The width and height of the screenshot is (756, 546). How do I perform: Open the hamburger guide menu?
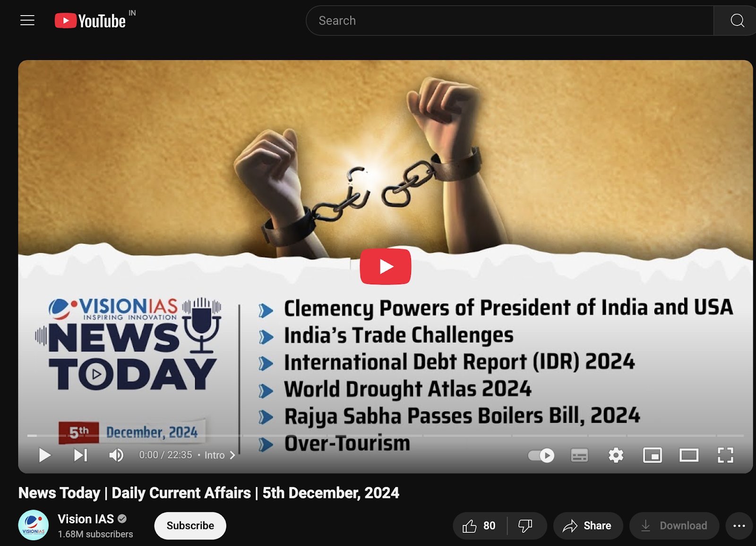click(27, 20)
